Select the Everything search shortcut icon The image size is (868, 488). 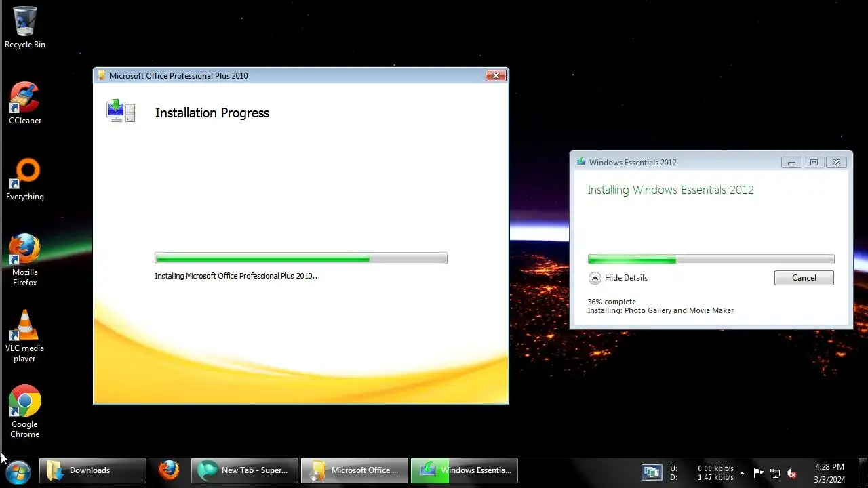tap(25, 180)
